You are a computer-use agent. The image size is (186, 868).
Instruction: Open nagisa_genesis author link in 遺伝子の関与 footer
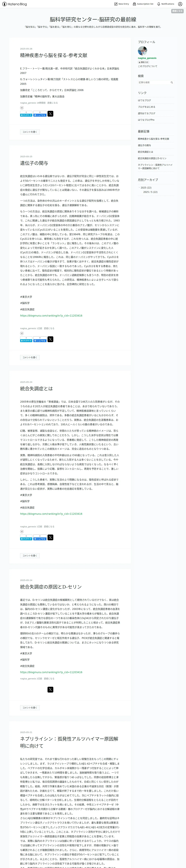pyautogui.click(x=28, y=328)
